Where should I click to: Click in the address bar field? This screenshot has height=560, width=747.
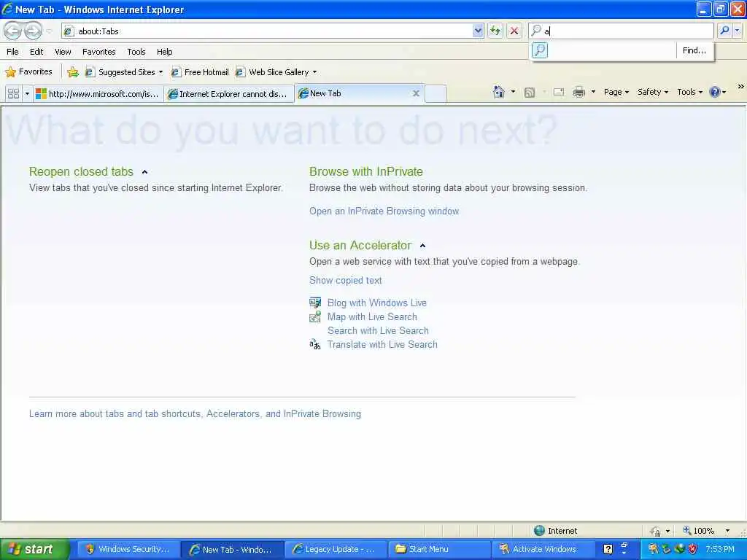point(272,31)
